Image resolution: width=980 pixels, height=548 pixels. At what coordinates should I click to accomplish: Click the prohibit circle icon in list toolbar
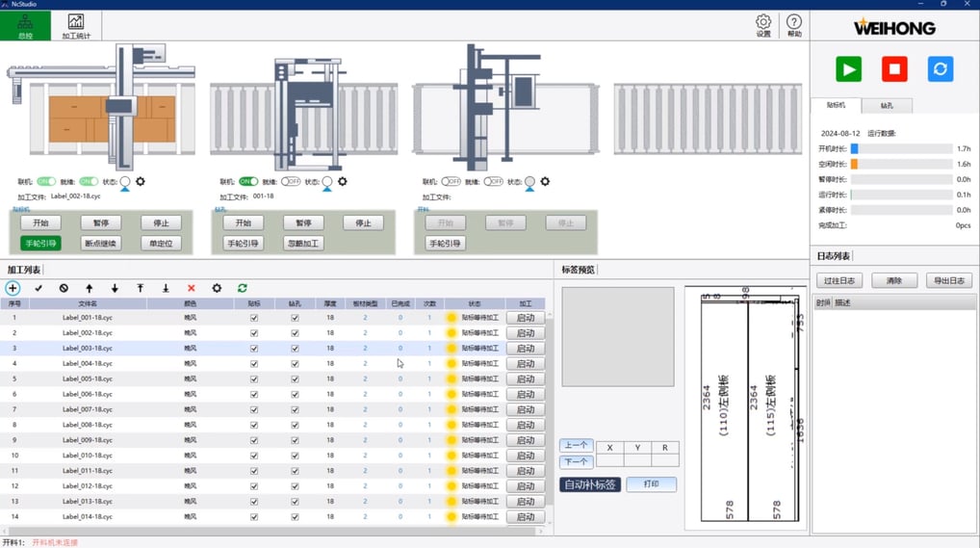[x=64, y=288]
